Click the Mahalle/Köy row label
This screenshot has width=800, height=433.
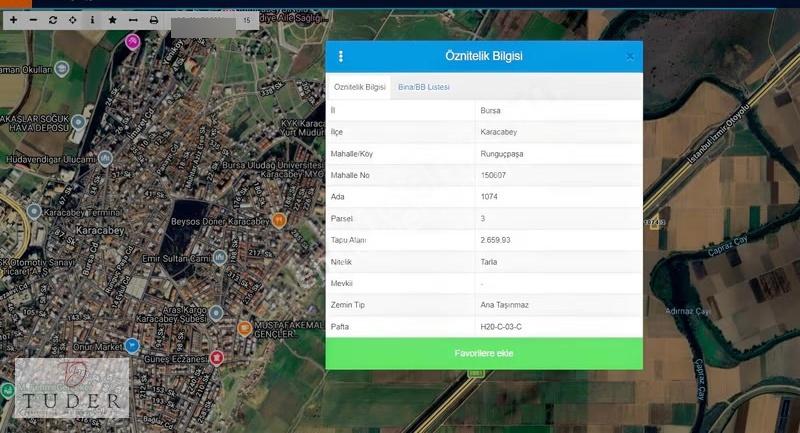click(x=352, y=154)
